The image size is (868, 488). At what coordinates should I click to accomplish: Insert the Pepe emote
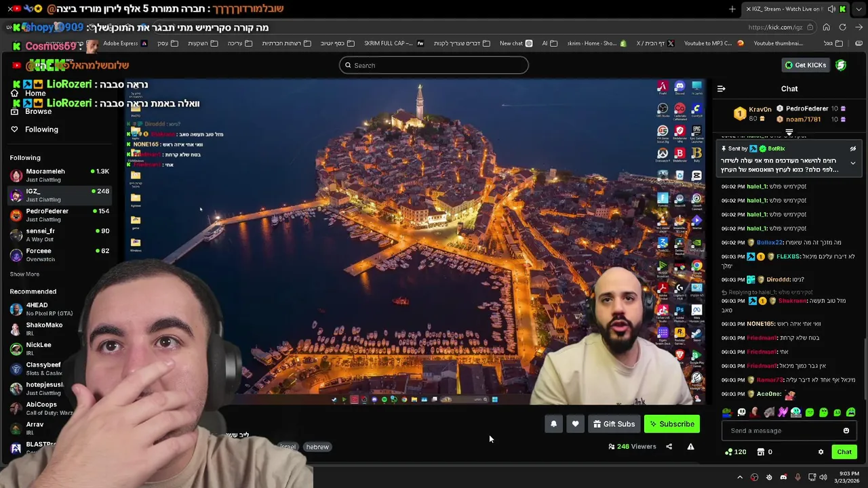tap(727, 412)
